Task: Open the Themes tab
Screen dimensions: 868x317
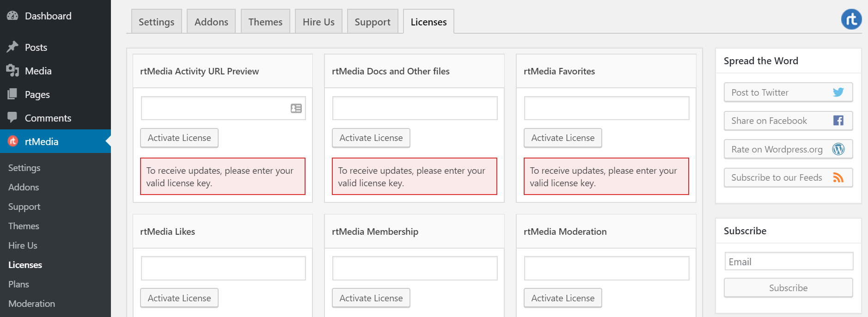Action: [265, 22]
